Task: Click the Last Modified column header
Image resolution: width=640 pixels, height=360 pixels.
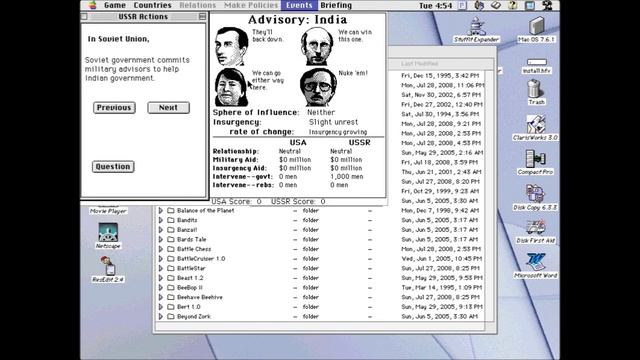Action: [x=419, y=64]
